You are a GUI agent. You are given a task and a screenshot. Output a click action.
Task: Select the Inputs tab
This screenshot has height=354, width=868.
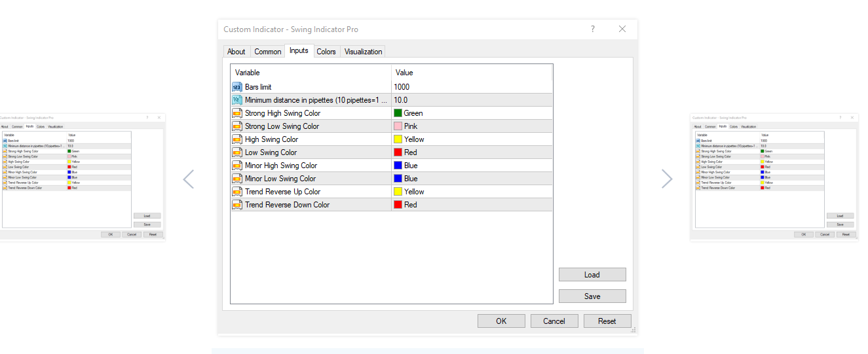pyautogui.click(x=299, y=50)
